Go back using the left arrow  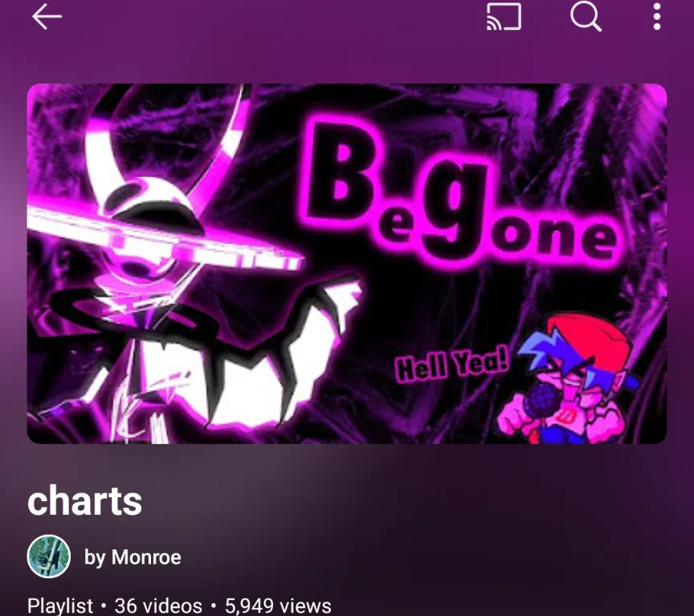click(x=47, y=17)
